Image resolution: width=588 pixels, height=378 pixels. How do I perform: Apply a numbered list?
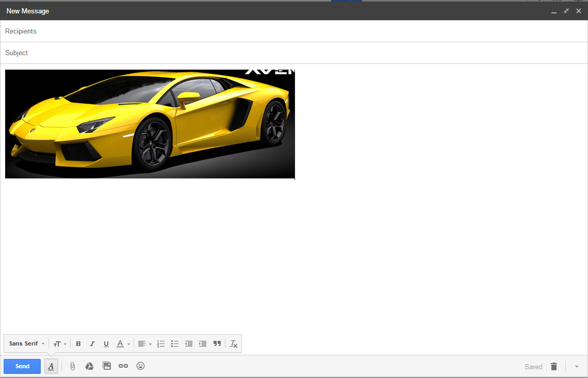(161, 343)
